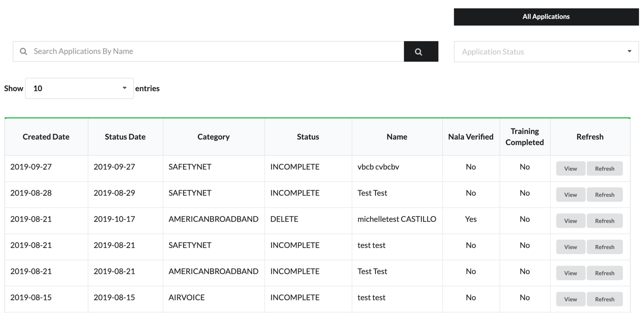Refresh the AMERICANBROADBAND INCOMPLETE Test Test row
Viewport: 644px width, 313px height.
coord(604,273)
